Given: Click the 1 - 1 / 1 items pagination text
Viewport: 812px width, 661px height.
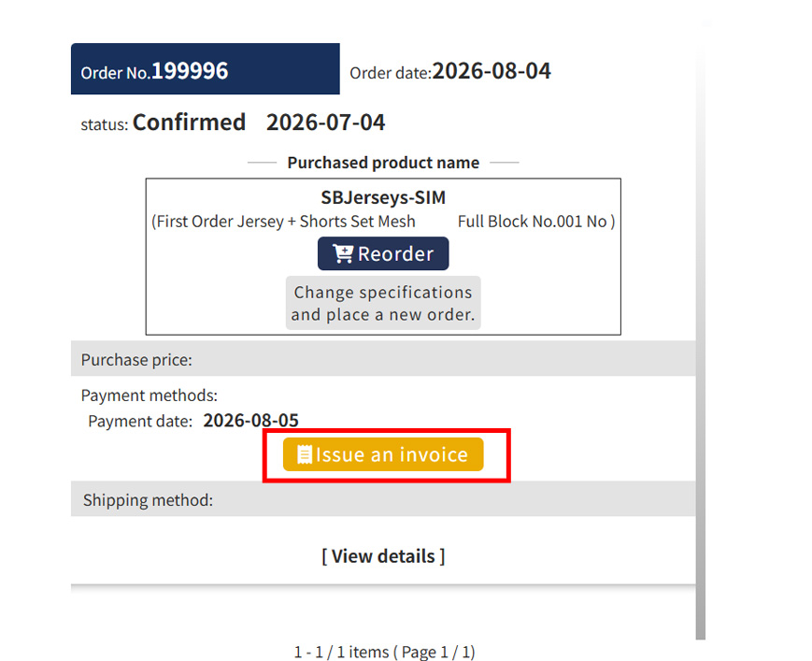Looking at the screenshot, I should pyautogui.click(x=384, y=651).
